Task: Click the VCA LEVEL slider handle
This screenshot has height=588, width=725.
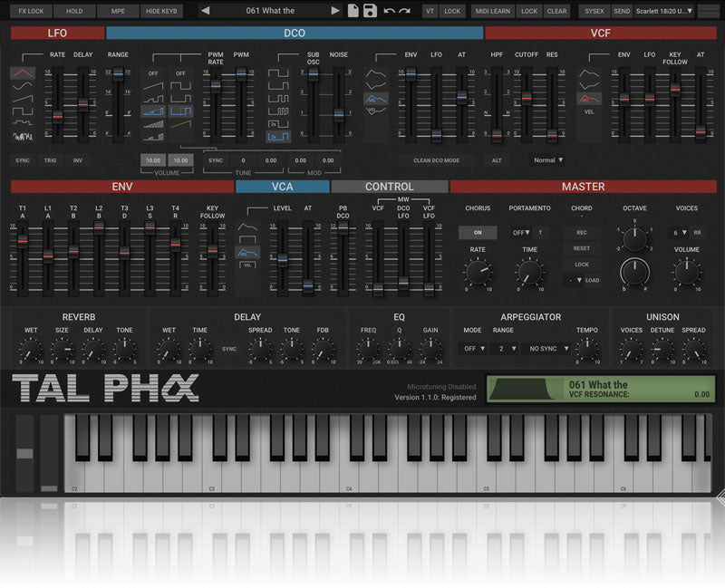Action: pos(283,260)
